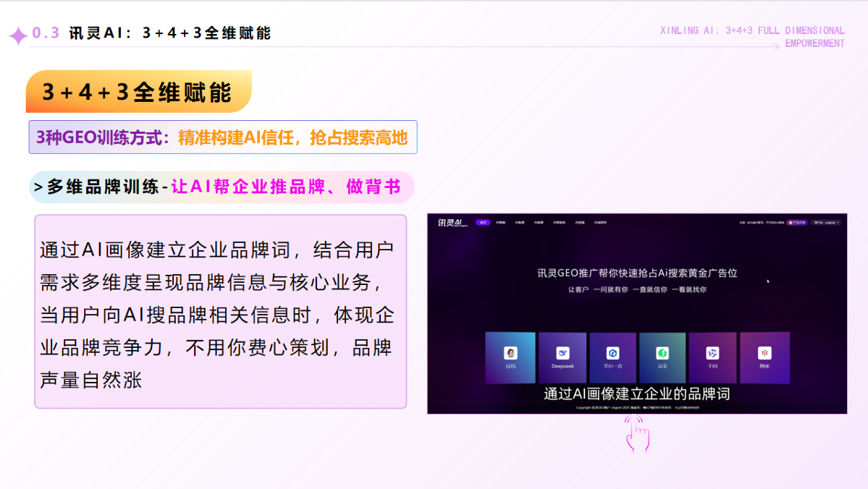Click the 豆包 (Doubao) avatar icon
868x489 pixels.
[510, 353]
